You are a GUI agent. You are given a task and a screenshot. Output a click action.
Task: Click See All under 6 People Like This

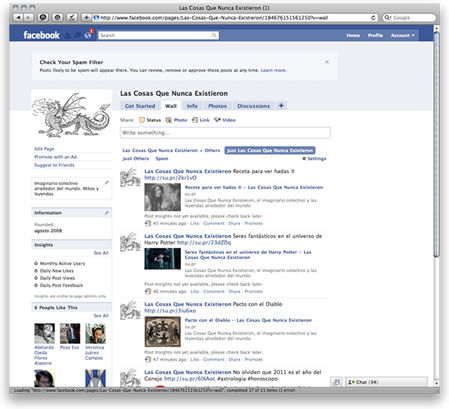click(x=101, y=316)
